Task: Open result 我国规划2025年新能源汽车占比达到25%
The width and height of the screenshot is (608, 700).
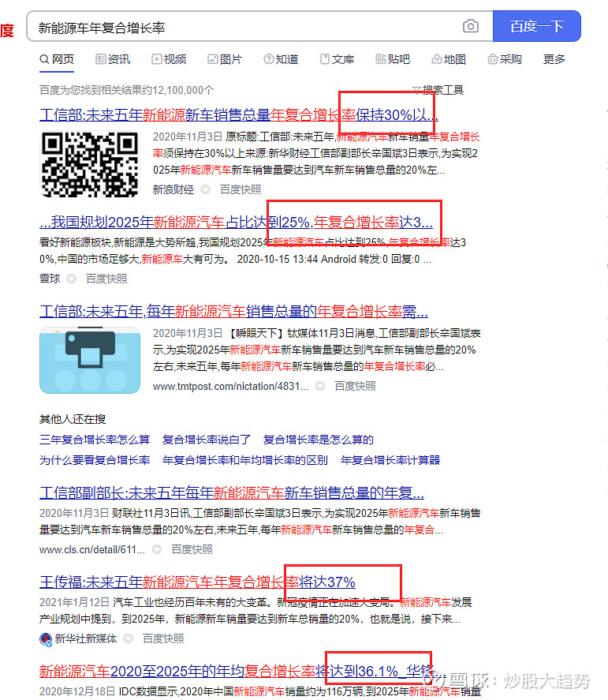Action: coord(236,222)
